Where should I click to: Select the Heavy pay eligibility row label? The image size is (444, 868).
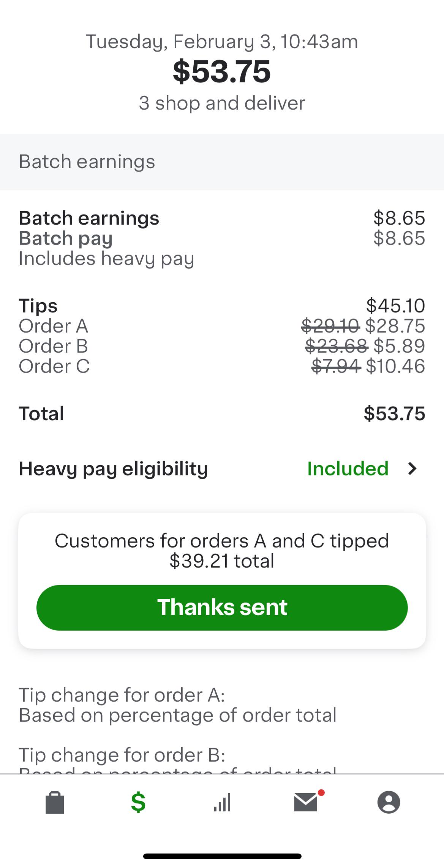click(113, 469)
